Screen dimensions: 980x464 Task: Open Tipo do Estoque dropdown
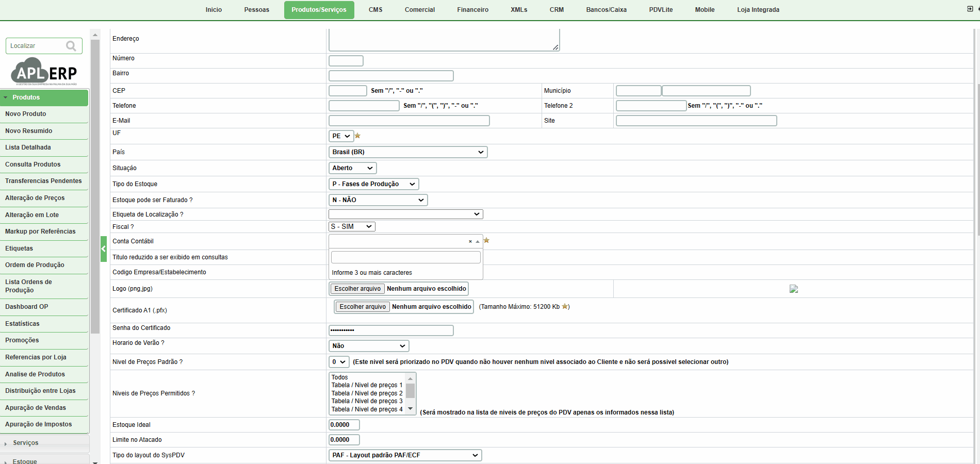[374, 184]
